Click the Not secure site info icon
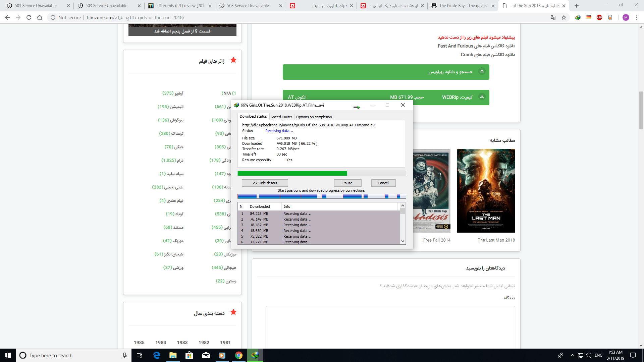 tap(53, 17)
